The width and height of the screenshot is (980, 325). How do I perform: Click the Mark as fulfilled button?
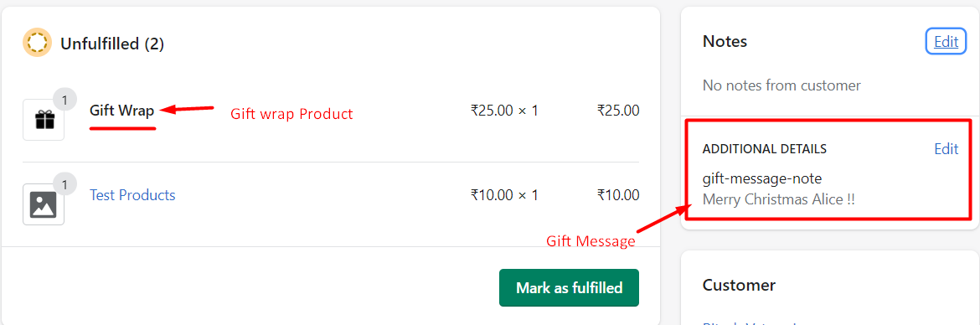coord(569,287)
